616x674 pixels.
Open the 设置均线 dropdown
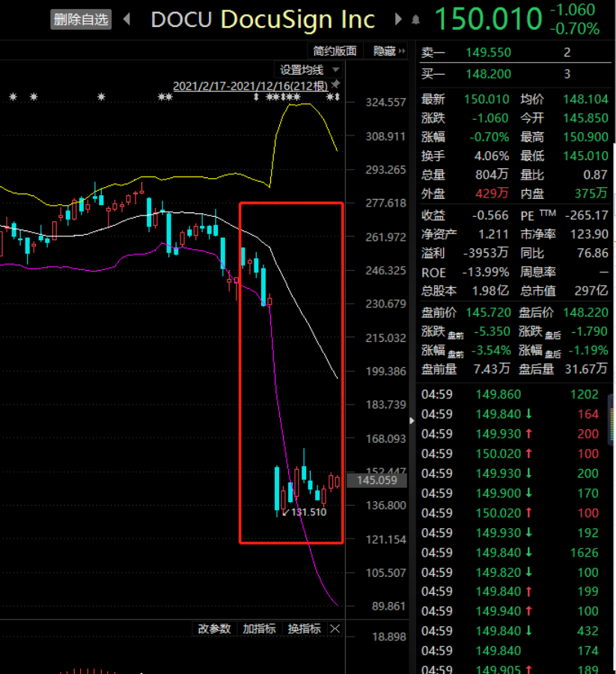310,70
